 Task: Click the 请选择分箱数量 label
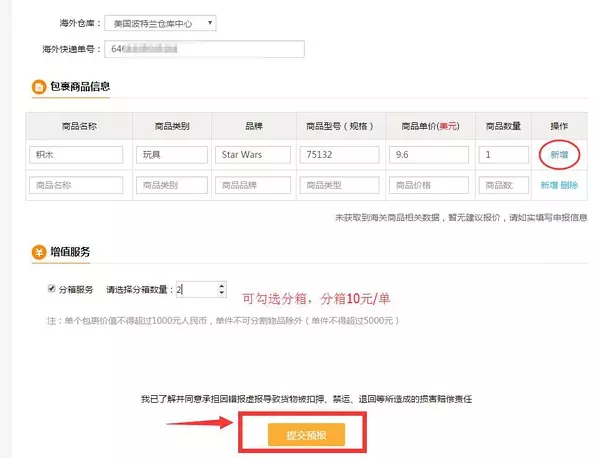[140, 290]
